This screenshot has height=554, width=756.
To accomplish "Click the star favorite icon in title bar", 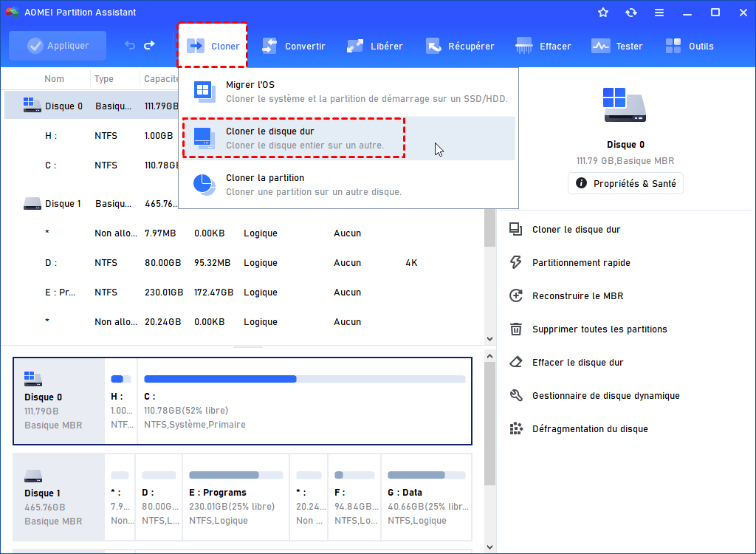I will [602, 13].
